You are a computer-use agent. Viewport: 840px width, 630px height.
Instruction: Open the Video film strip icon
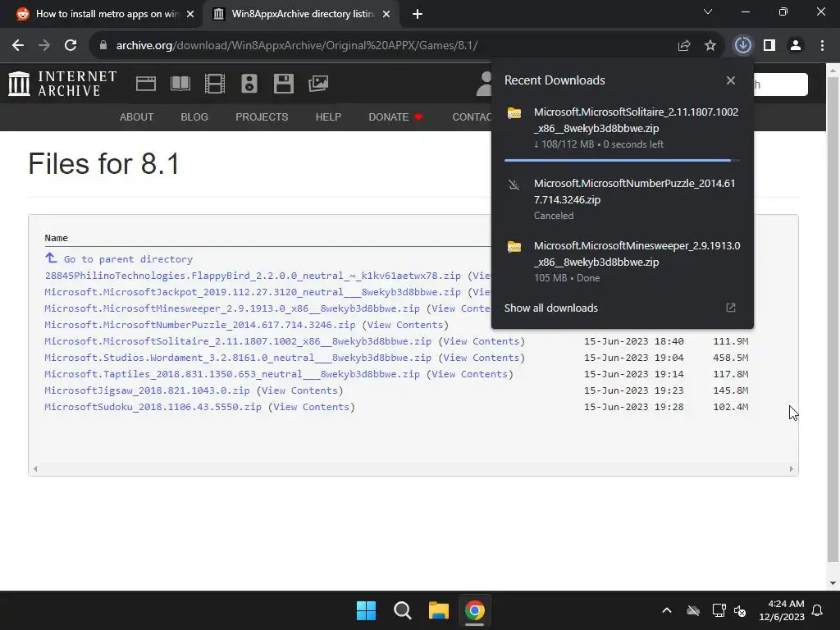click(x=215, y=84)
